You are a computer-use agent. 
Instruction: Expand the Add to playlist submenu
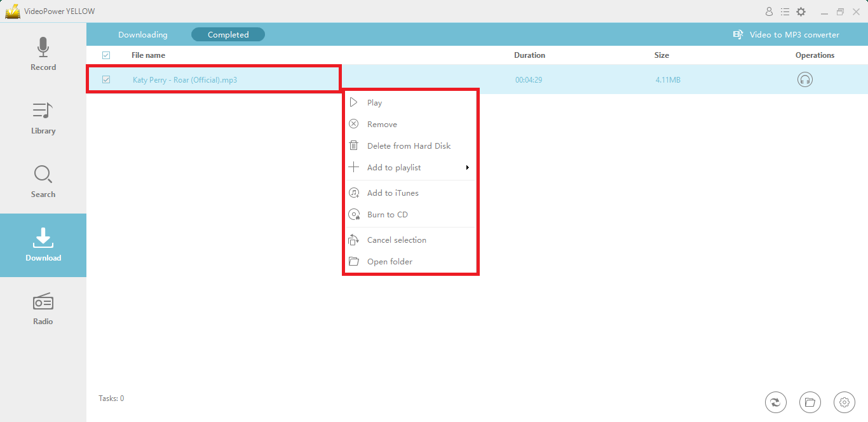tap(410, 167)
